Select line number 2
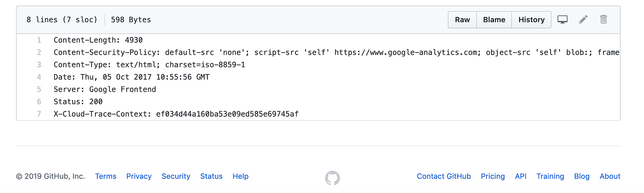 click(39, 52)
